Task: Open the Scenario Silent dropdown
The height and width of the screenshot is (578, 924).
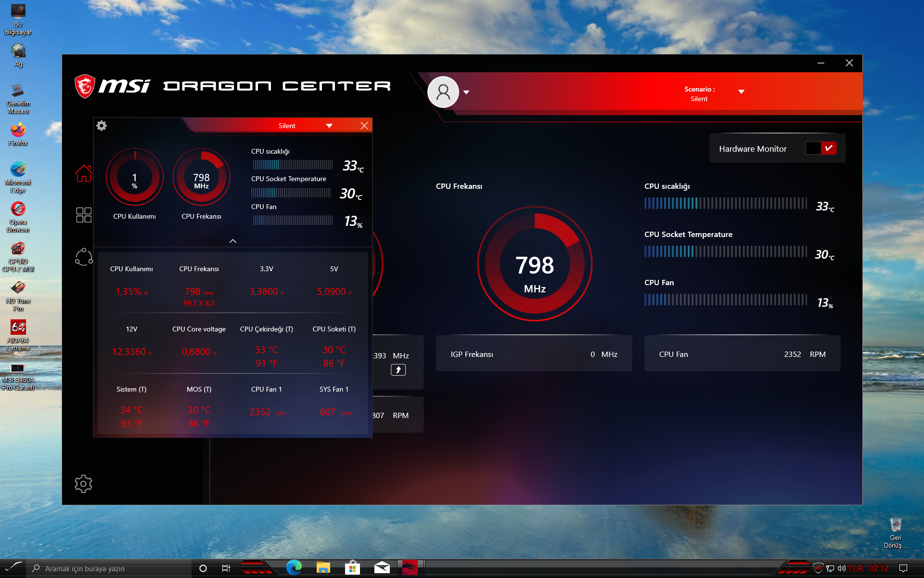Action: (741, 92)
